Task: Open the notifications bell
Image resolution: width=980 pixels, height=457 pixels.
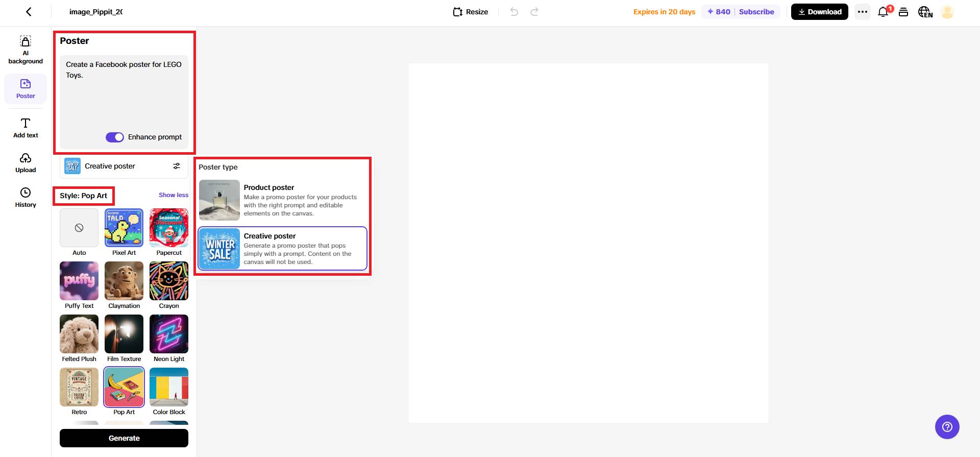Action: tap(883, 12)
